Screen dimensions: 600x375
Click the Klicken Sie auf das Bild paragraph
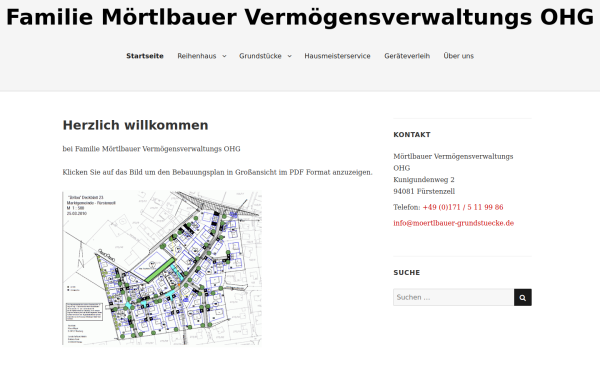pyautogui.click(x=217, y=172)
